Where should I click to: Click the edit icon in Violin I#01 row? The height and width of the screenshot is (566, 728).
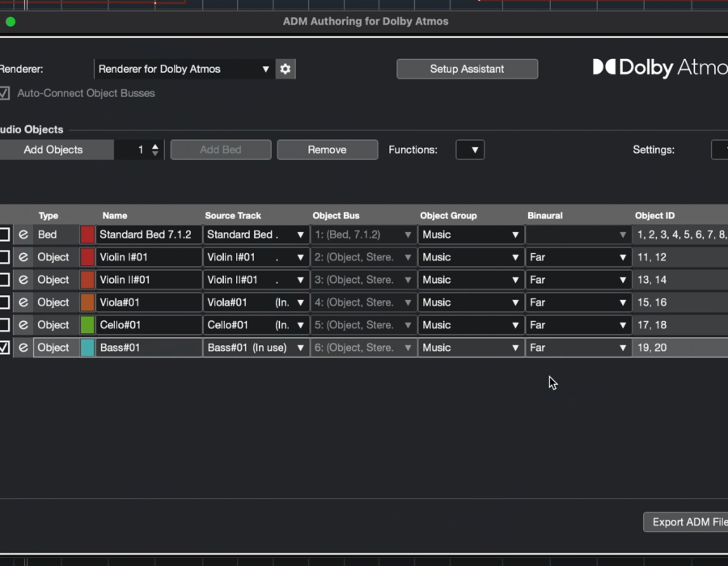(x=23, y=257)
